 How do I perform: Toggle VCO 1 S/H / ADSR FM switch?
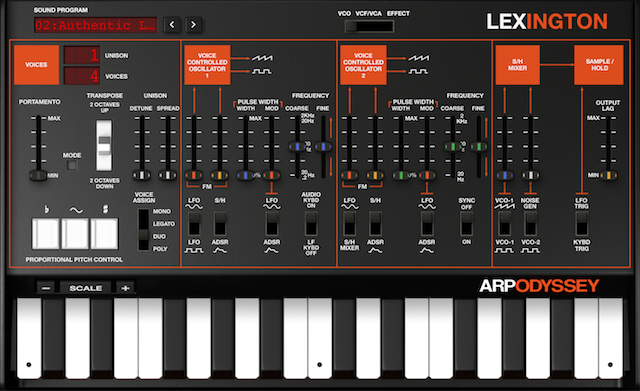point(220,224)
